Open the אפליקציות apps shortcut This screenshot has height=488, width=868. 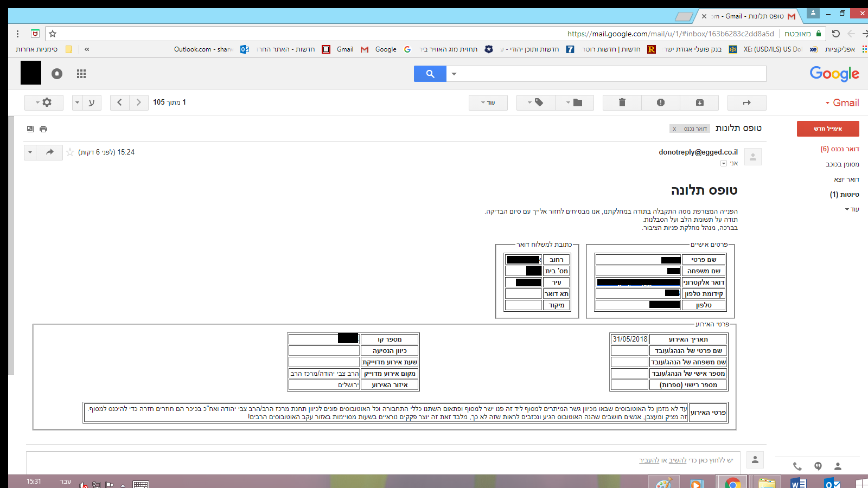click(845, 49)
